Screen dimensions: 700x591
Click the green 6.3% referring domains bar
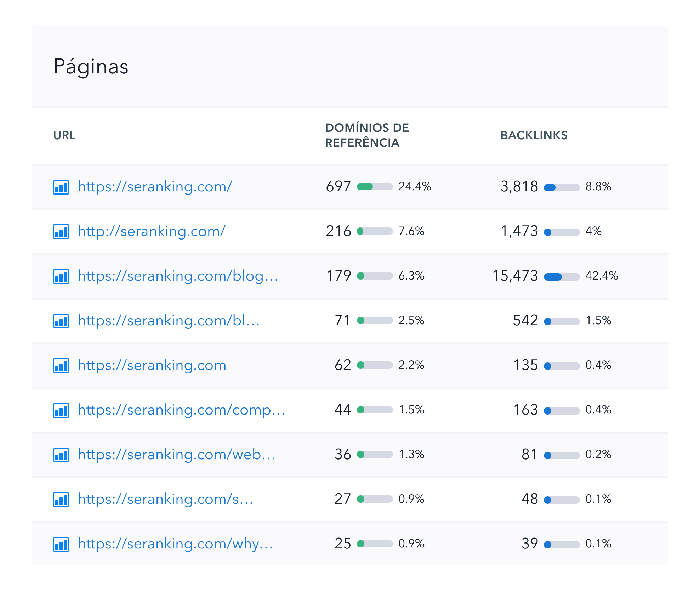[x=375, y=276]
